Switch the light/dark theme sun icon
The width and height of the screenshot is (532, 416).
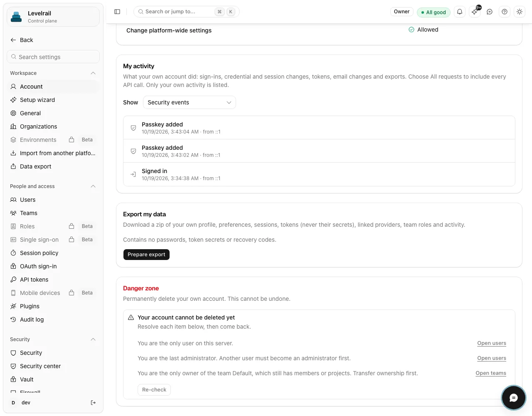coord(520,12)
